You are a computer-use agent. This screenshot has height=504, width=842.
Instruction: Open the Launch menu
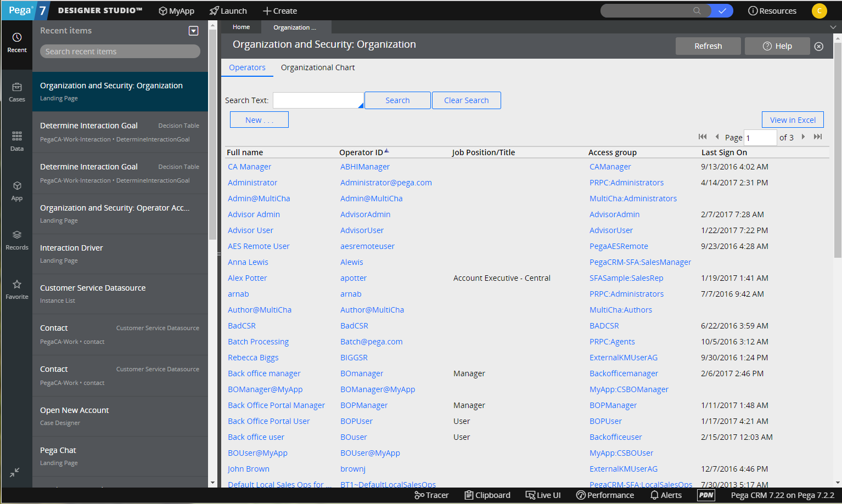[x=228, y=11]
